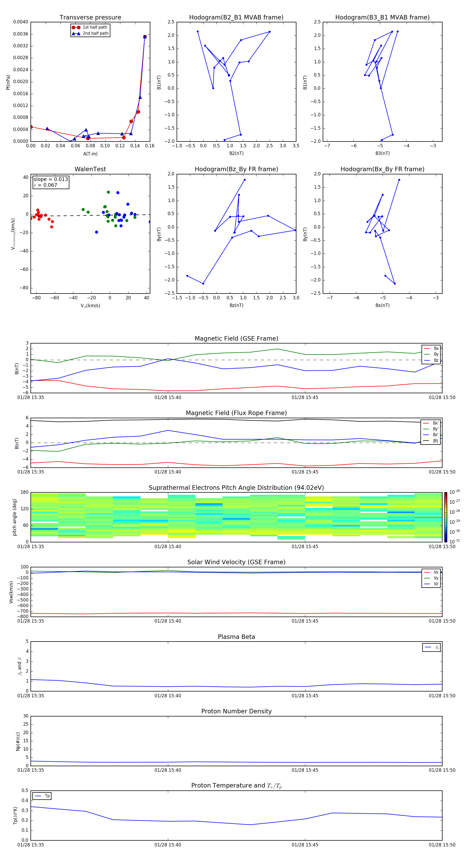Viewport: 473px width, 868px height.
Task: Select the 'Vz' legend entry
Action: [431, 584]
